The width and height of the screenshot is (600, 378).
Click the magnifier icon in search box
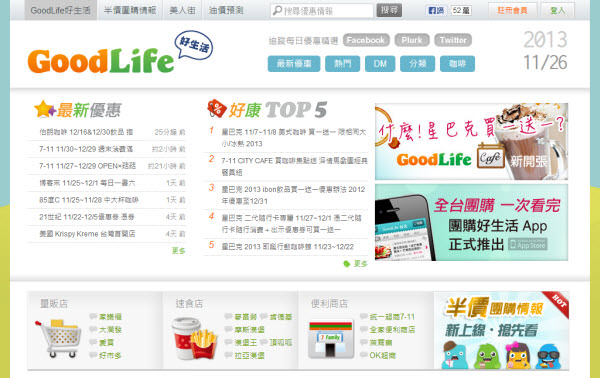tap(277, 11)
